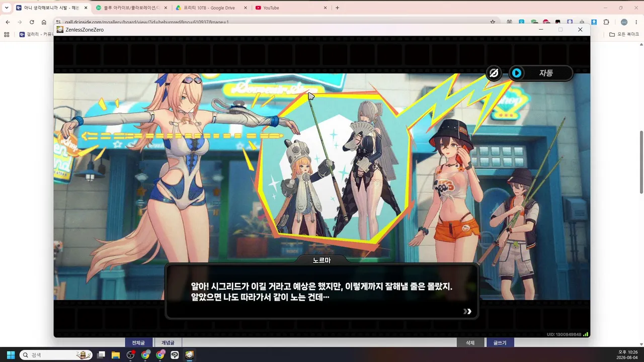This screenshot has height=362, width=644.
Task: Click the 삭제 button on the gallery page
Action: 470,342
